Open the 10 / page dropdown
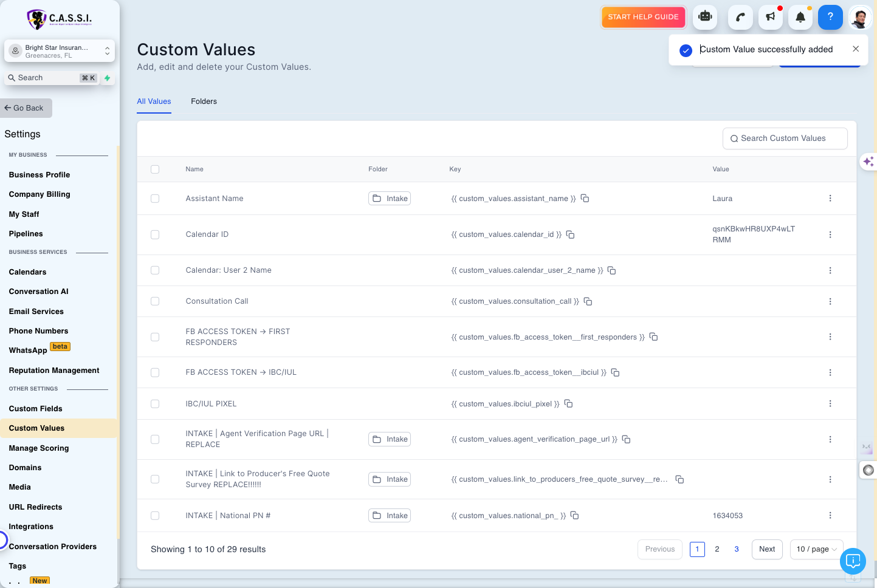877x588 pixels. [x=816, y=549]
